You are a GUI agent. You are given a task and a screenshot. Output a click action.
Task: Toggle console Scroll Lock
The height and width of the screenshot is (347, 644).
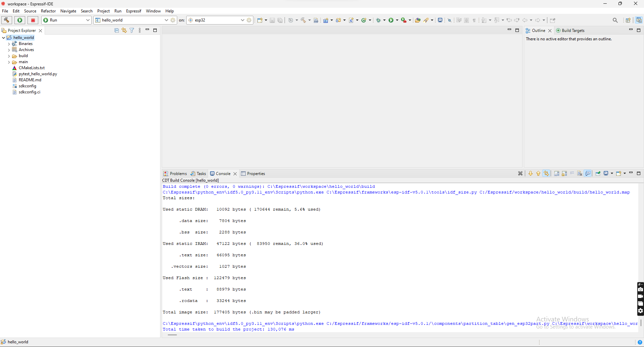point(564,173)
